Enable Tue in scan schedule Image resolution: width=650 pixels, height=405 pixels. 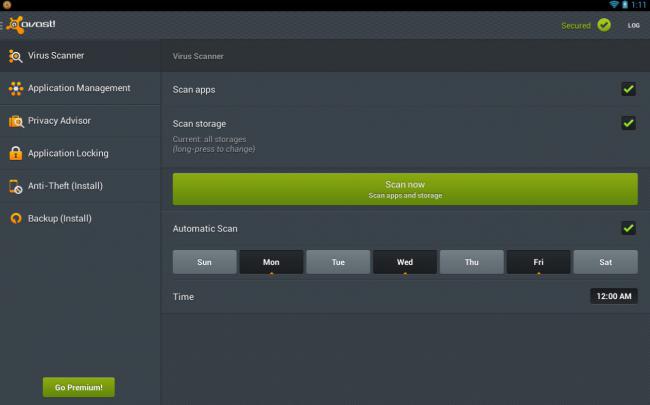point(338,262)
